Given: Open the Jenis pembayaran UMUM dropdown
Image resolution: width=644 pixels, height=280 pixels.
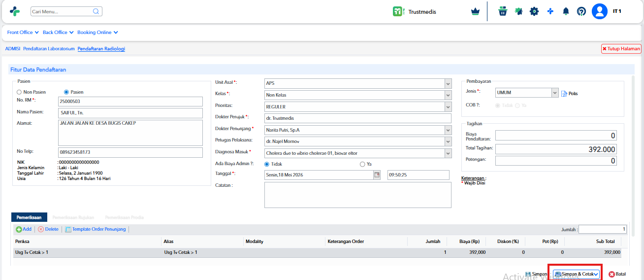Looking at the screenshot, I should [555, 93].
